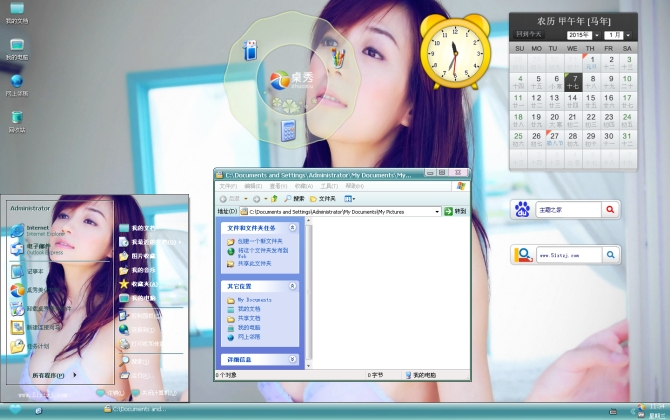Image resolution: width=670 pixels, height=420 pixels.
Task: Select January 1 in the calendar
Action: pyautogui.click(x=592, y=63)
